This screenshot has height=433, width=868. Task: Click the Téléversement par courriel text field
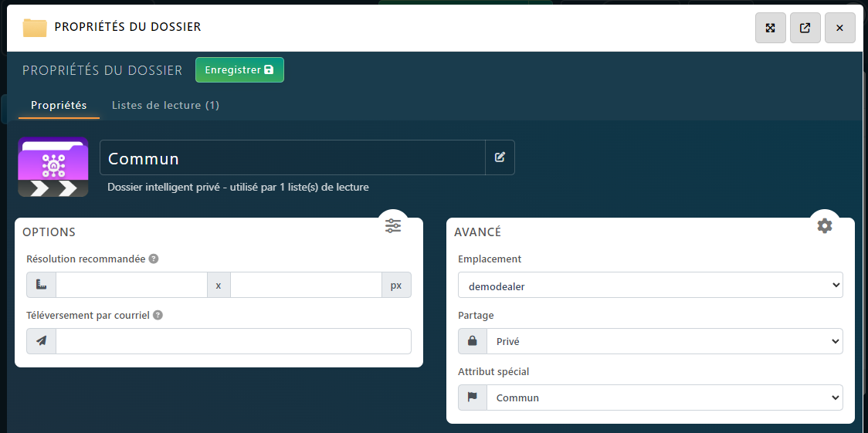click(233, 341)
